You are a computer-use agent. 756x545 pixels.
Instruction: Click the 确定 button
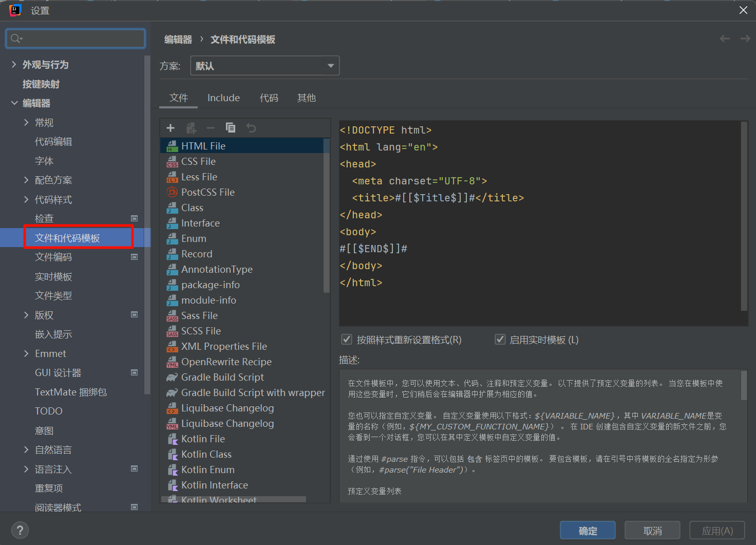pyautogui.click(x=588, y=531)
